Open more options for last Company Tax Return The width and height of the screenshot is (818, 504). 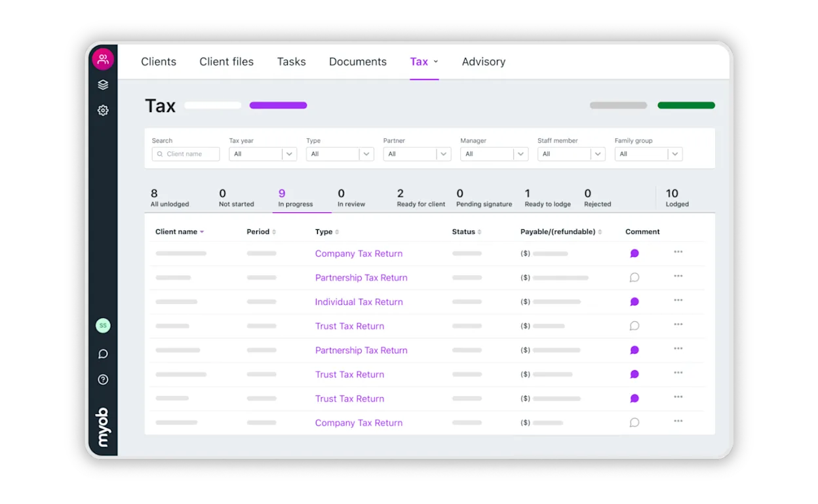tap(678, 421)
